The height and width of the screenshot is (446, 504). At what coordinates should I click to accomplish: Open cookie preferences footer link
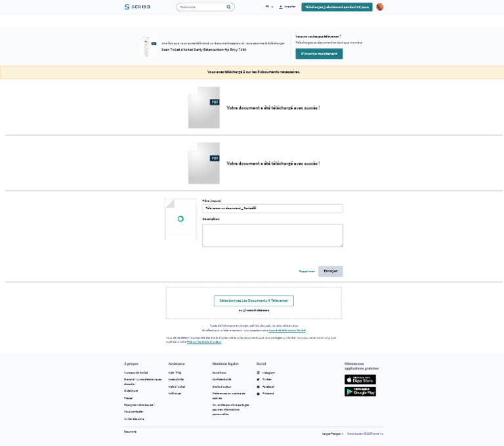pos(228,395)
